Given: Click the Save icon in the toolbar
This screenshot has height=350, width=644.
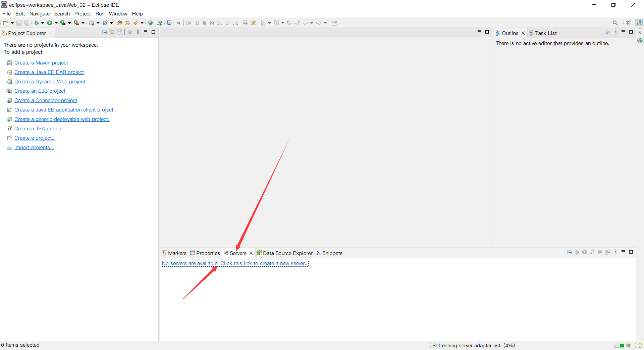Looking at the screenshot, I should point(19,23).
